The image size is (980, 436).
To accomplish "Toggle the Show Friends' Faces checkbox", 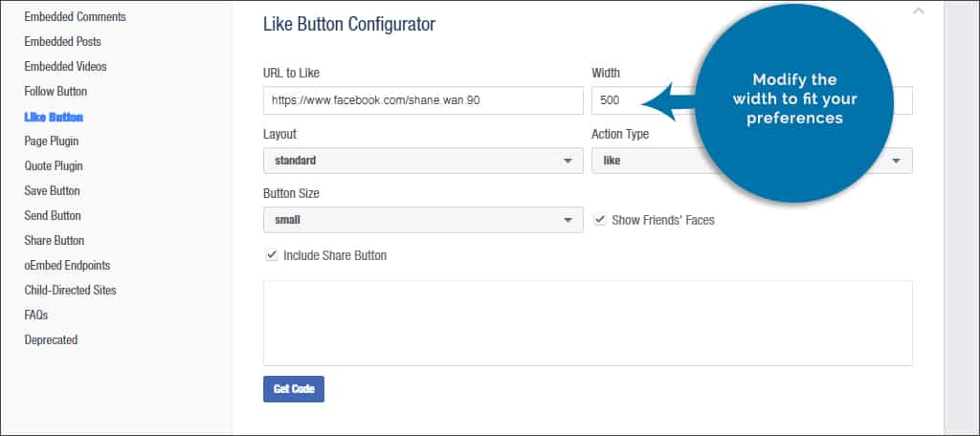I will pos(600,220).
